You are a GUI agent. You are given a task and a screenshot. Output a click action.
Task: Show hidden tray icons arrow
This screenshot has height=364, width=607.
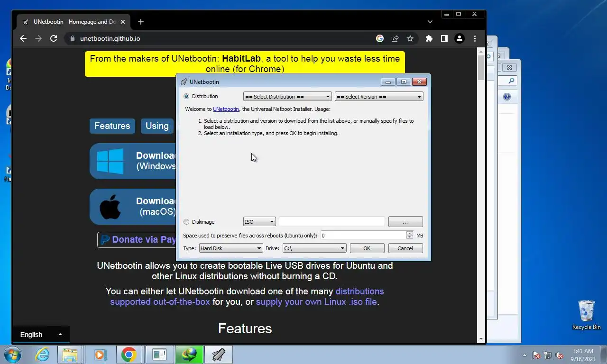(524, 355)
